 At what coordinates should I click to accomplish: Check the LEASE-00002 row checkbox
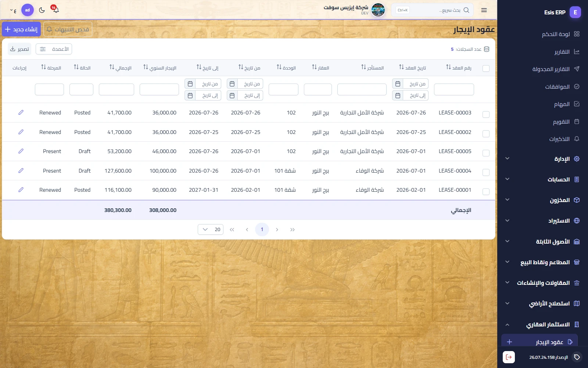pos(486,134)
